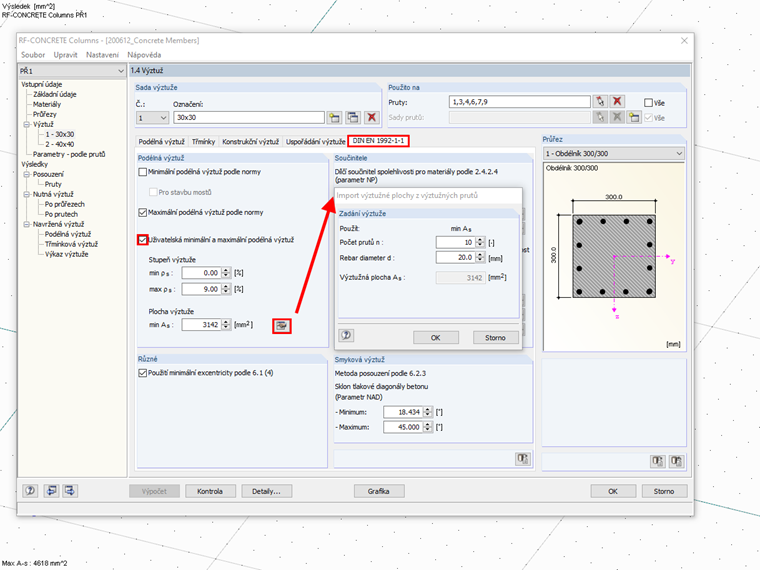Create new reinforcement set icon

(334, 117)
